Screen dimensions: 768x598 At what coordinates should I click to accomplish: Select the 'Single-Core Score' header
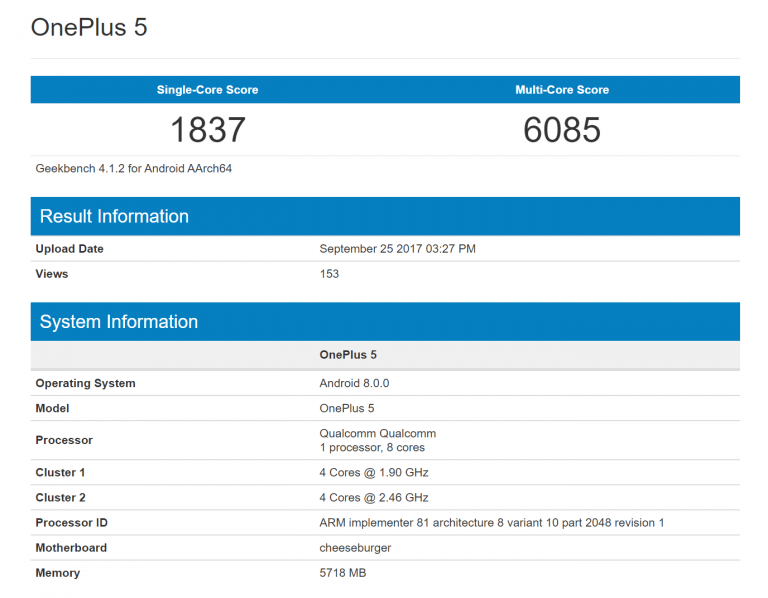207,90
